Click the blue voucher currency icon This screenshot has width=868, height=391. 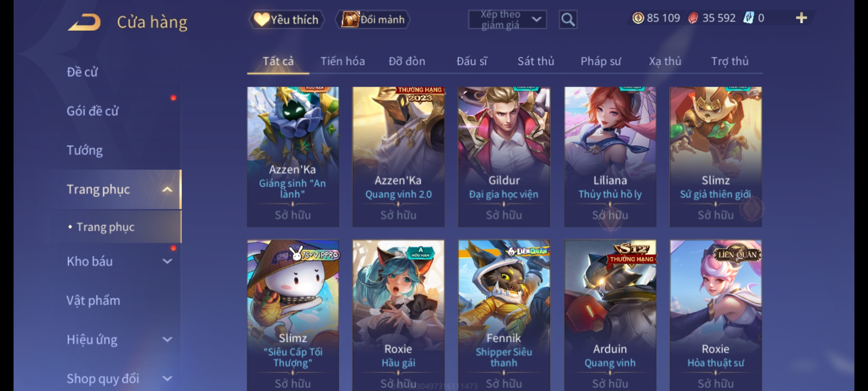[748, 18]
